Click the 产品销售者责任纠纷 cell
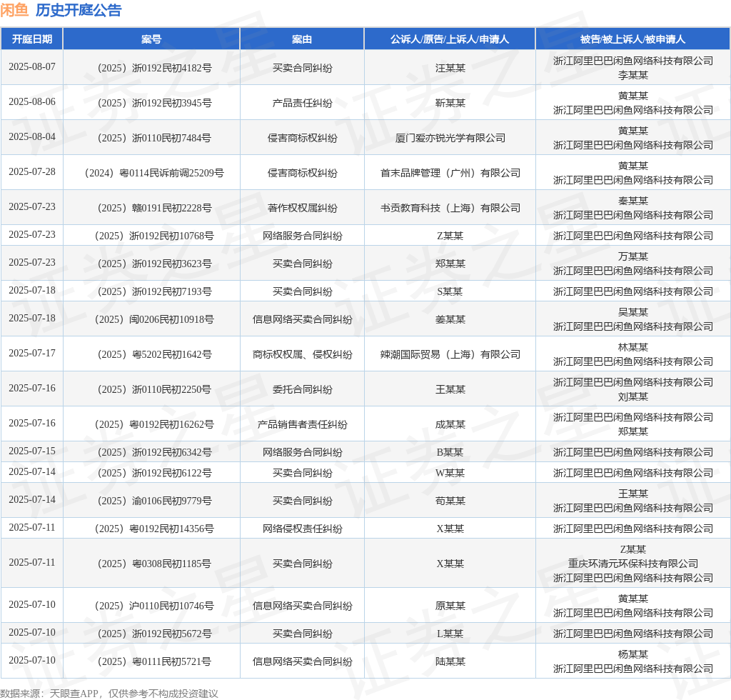The image size is (731, 700). coord(302,424)
